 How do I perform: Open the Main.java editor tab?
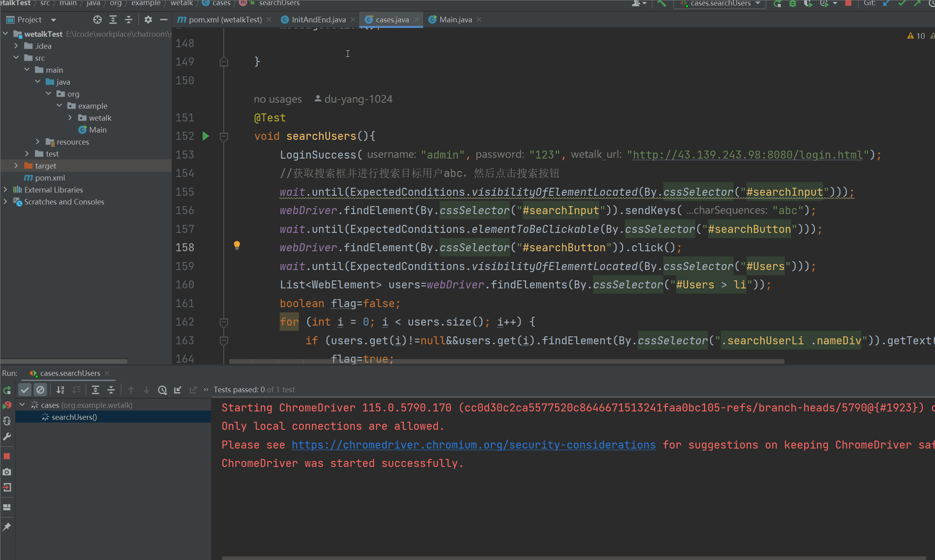(455, 20)
